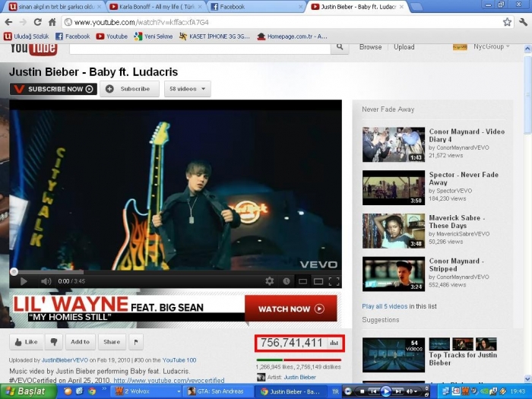532x399 pixels.
Task: Open new browser tab
Action: pos(416,6)
